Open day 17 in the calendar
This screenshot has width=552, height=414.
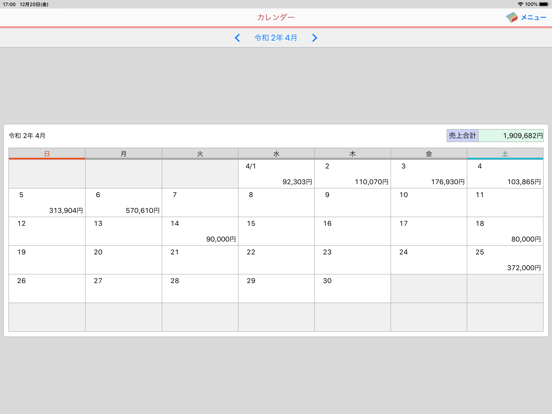[x=429, y=231]
